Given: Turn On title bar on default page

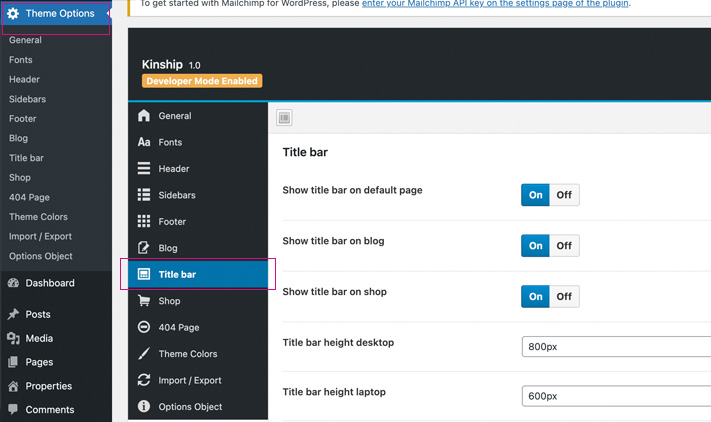Looking at the screenshot, I should pyautogui.click(x=536, y=195).
